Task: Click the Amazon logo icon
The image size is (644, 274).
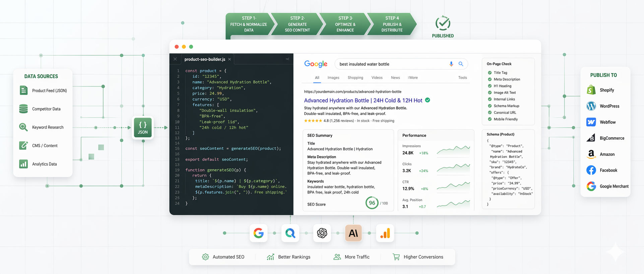Action: point(591,154)
